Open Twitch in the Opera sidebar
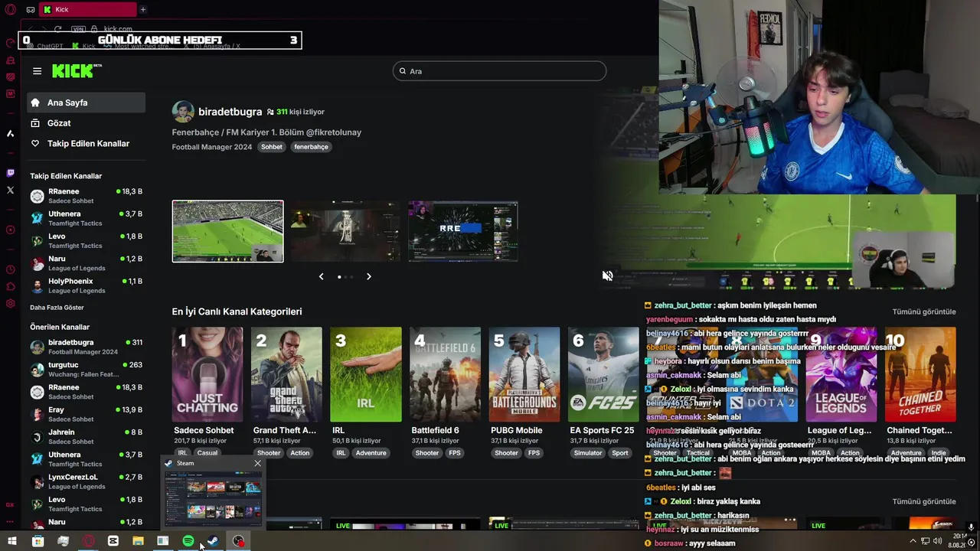Viewport: 980px width, 551px height. 10,173
